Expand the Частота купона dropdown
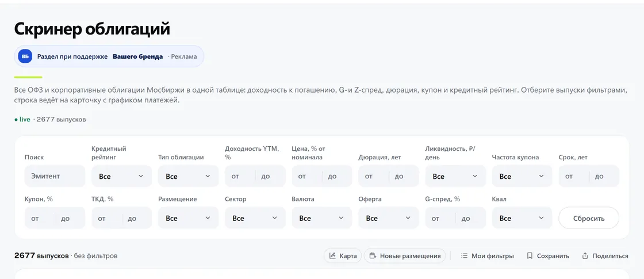The height and width of the screenshot is (279, 644). (x=522, y=176)
